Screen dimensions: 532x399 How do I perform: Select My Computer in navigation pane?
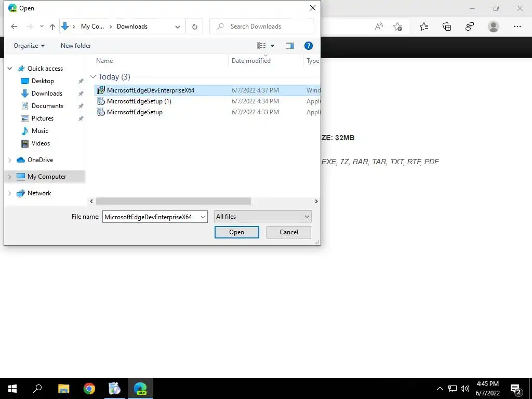[47, 177]
